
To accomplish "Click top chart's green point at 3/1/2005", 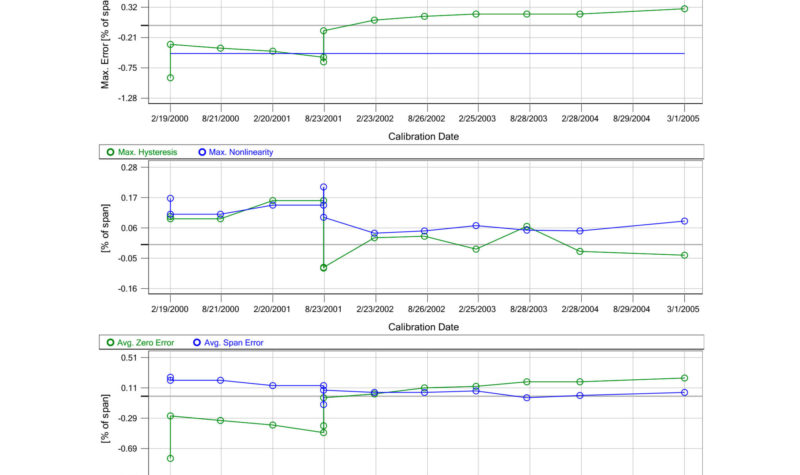I will point(684,8).
